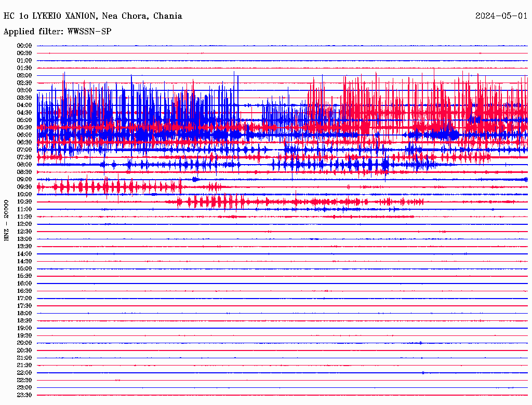532x405 pixels.
Task: Select the '15:30' time label
Action: coord(24,276)
